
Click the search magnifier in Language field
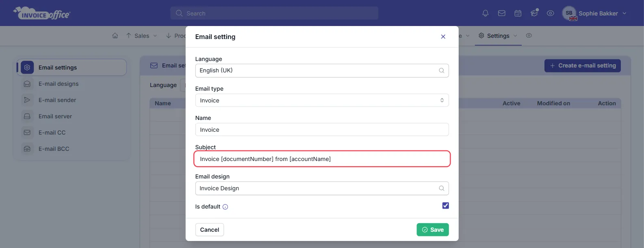click(x=441, y=71)
